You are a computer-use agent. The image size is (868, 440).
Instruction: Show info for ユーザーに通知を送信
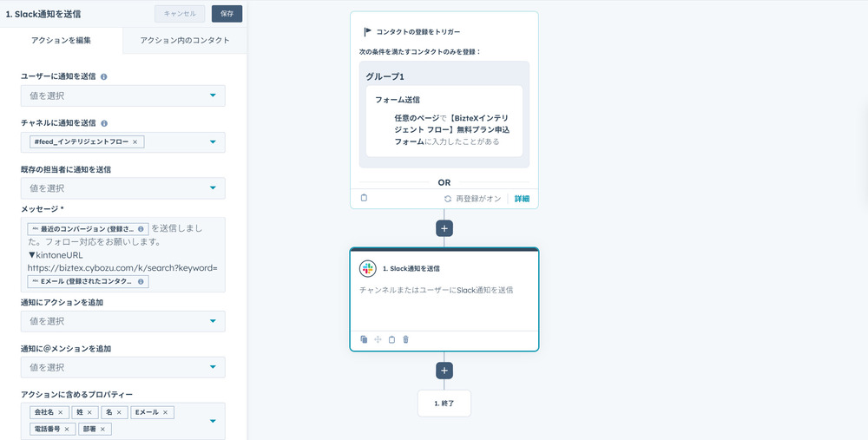pyautogui.click(x=104, y=77)
